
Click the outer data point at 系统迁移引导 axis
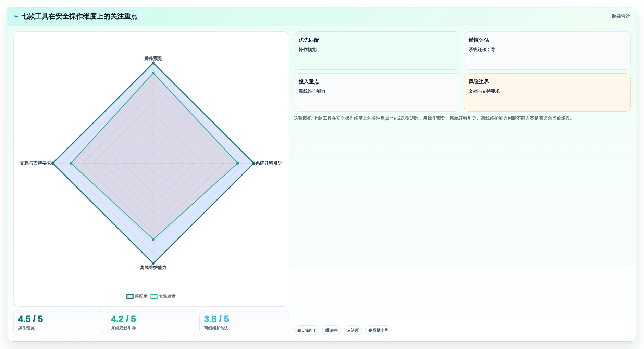(253, 163)
